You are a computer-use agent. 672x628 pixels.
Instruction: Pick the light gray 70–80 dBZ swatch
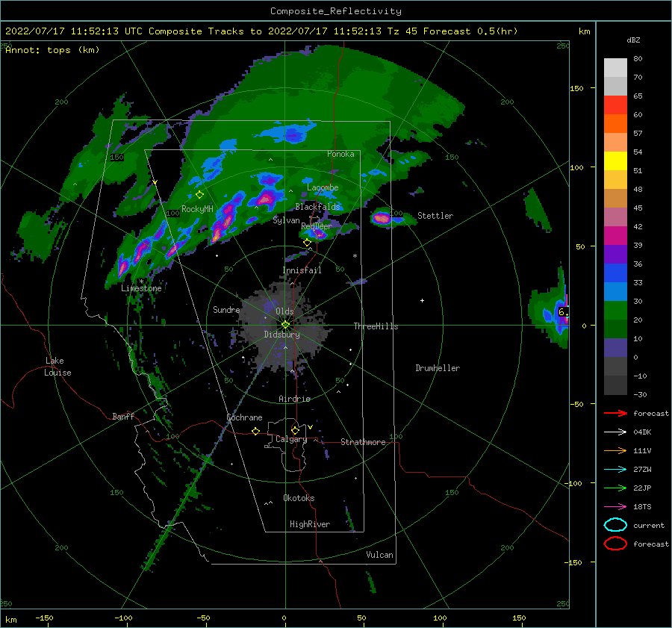[x=615, y=68]
